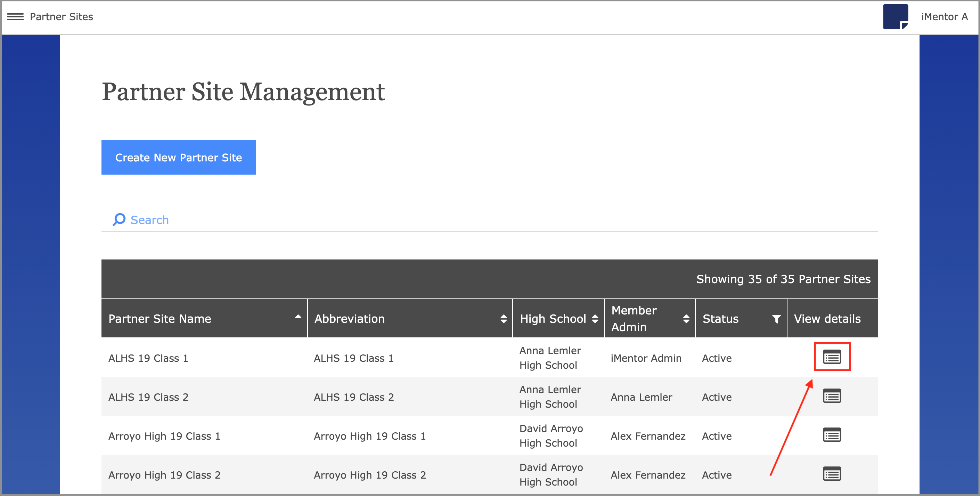
Task: Open details icon for Arroyo High 19 Class 1
Action: 832,435
